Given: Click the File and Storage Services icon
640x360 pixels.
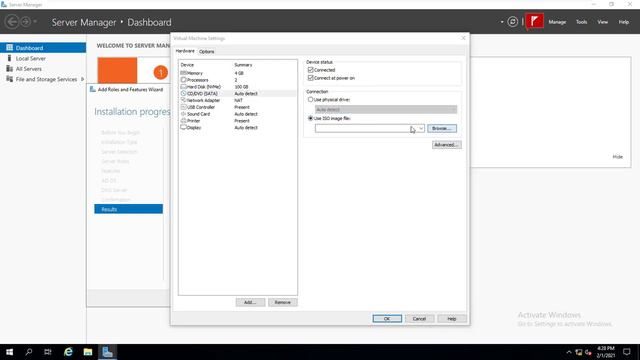Looking at the screenshot, I should coord(9,79).
